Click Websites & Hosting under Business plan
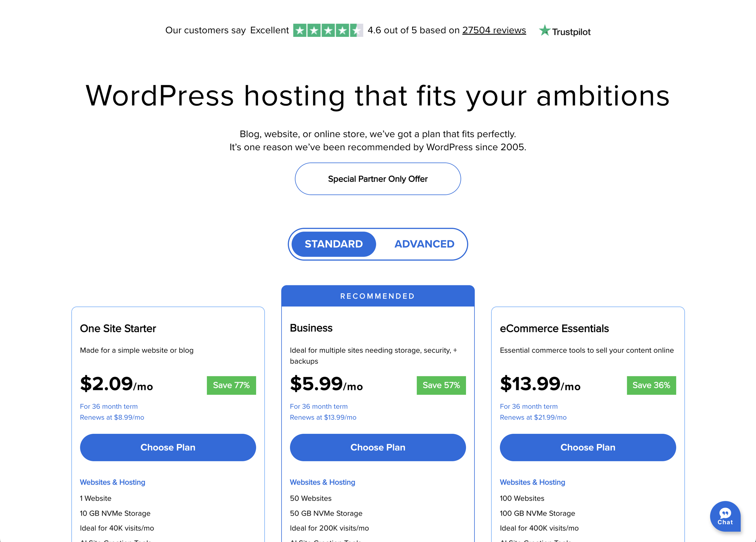756x542 pixels. point(322,482)
